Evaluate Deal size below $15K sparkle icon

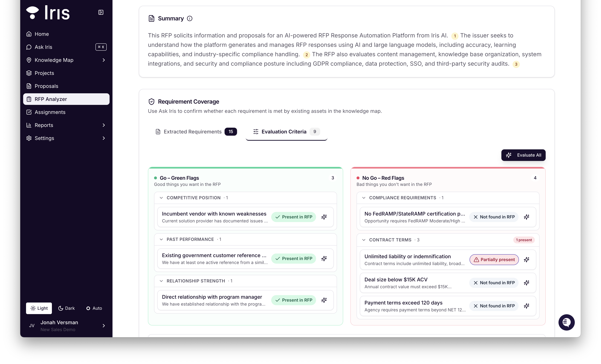526,283
